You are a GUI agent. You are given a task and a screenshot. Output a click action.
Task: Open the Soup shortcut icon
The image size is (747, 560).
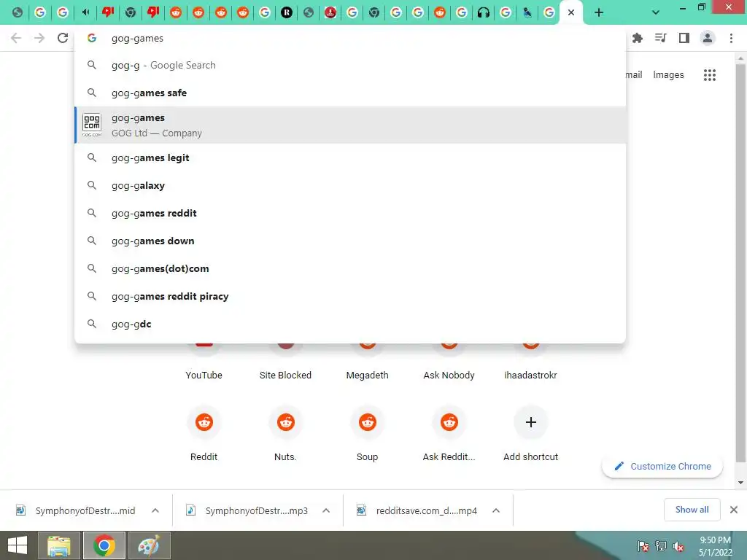[368, 422]
